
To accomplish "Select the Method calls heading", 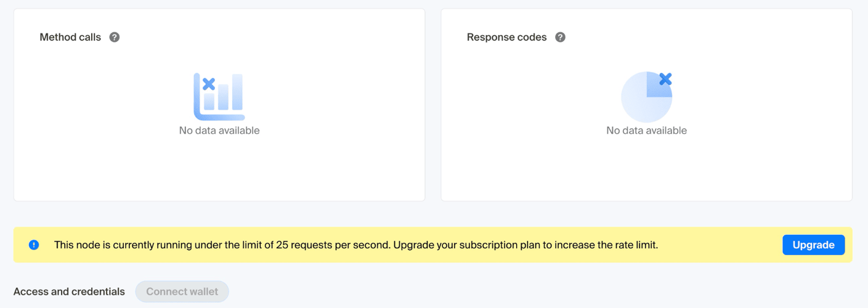I will [x=70, y=37].
